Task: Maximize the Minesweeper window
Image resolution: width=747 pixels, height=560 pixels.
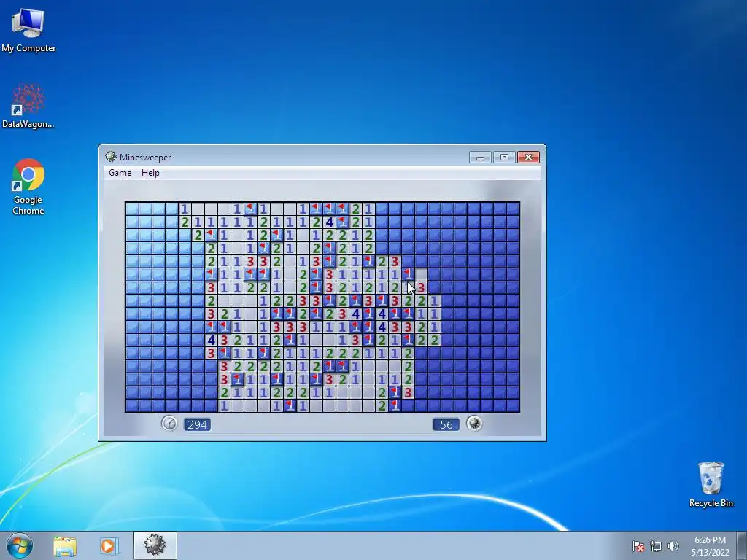Action: 504,157
